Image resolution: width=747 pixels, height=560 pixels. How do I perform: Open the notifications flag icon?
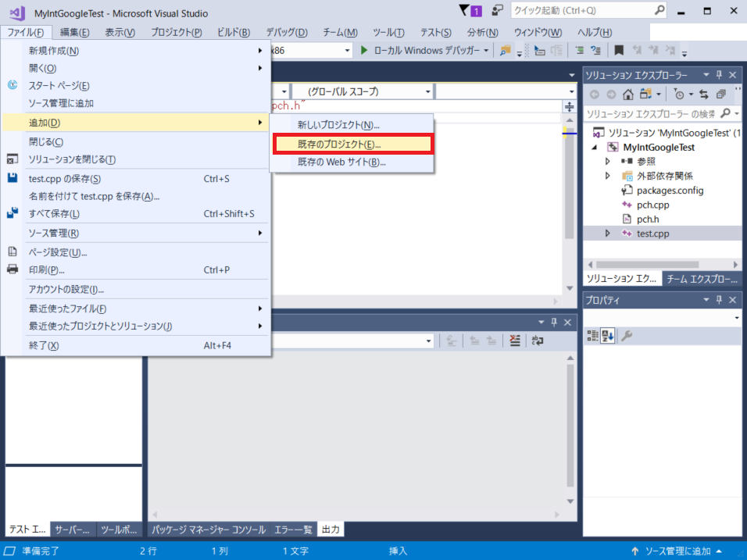(x=464, y=10)
